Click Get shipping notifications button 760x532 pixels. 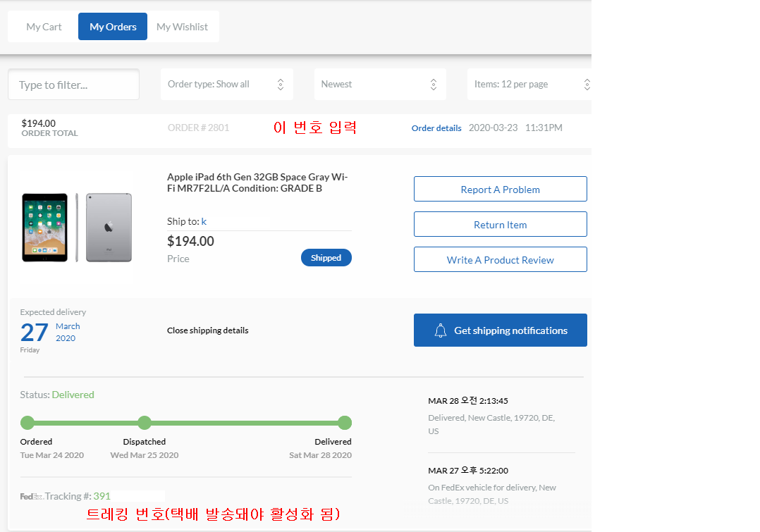pos(501,330)
